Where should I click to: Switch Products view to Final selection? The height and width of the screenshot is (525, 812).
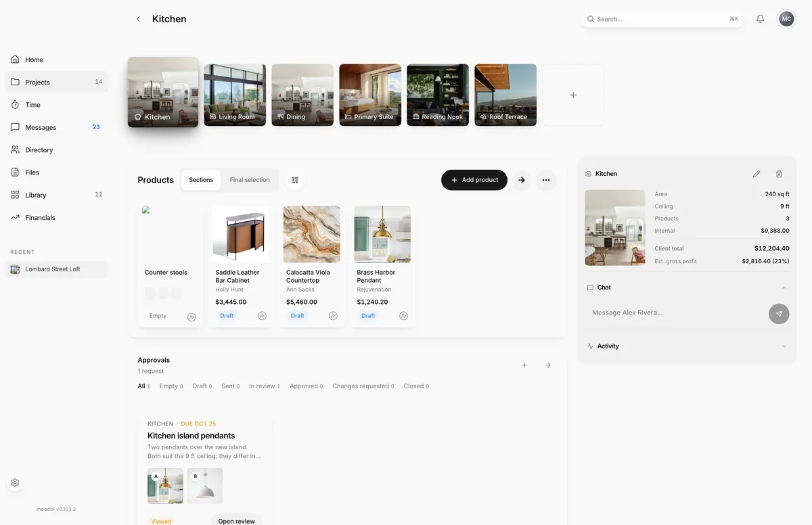coord(250,180)
